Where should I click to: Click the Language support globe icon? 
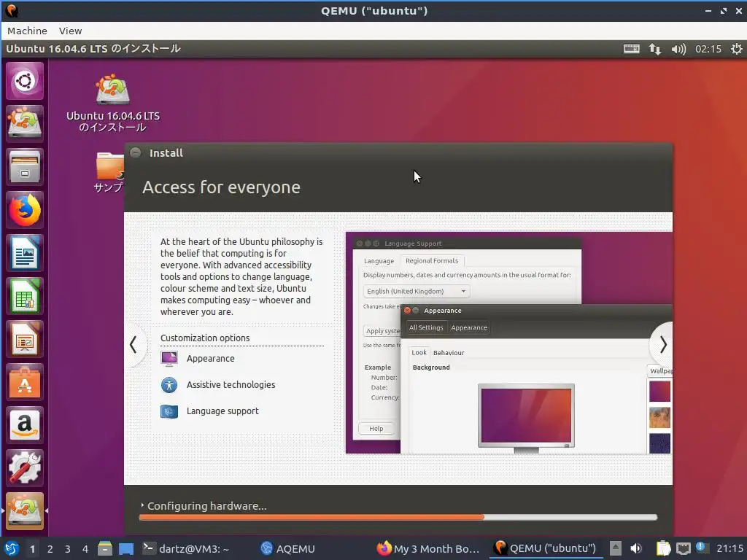(169, 411)
